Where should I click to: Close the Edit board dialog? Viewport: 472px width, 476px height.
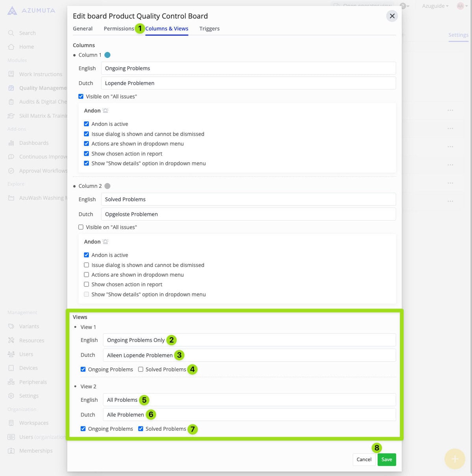point(392,16)
